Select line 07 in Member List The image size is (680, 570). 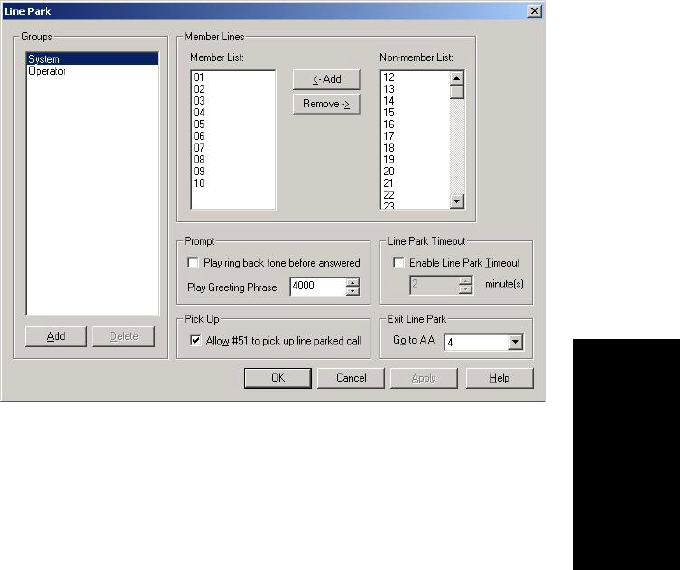233,148
